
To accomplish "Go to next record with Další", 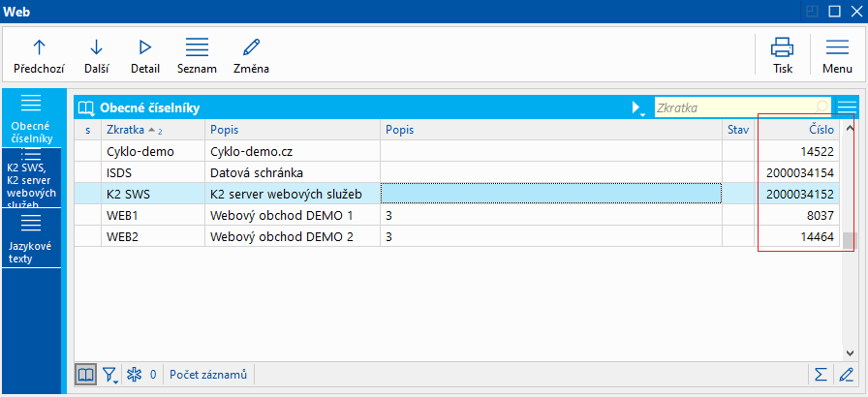I will (96, 55).
